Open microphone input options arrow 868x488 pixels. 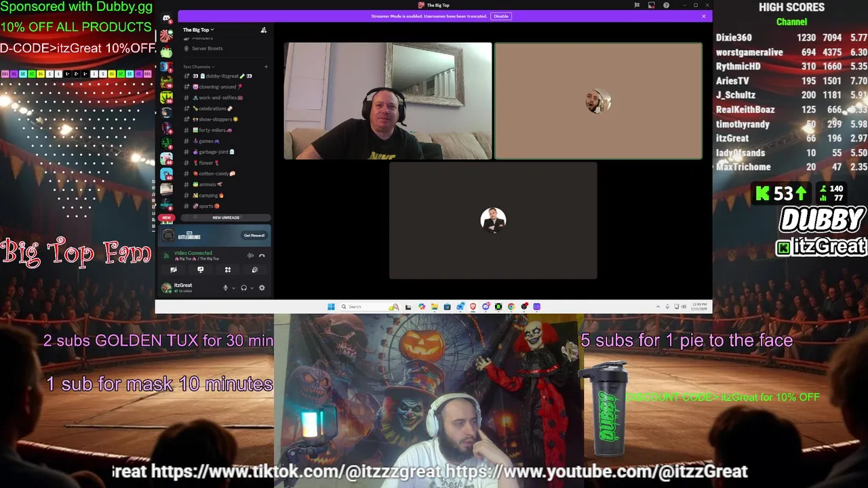pos(234,288)
